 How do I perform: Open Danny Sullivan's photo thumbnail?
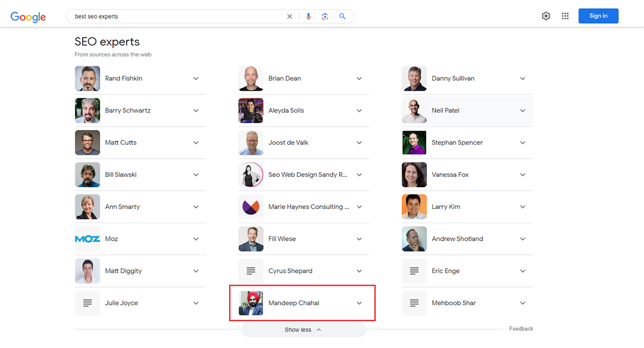414,78
